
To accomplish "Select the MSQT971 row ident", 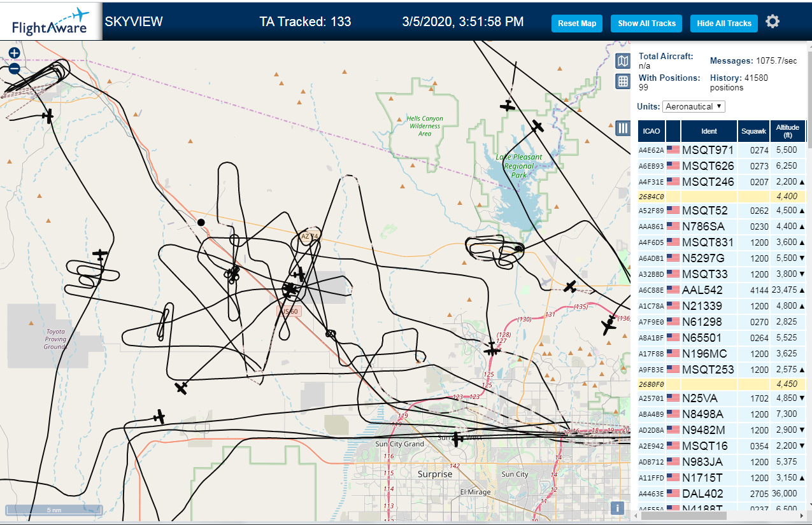I will (x=708, y=151).
